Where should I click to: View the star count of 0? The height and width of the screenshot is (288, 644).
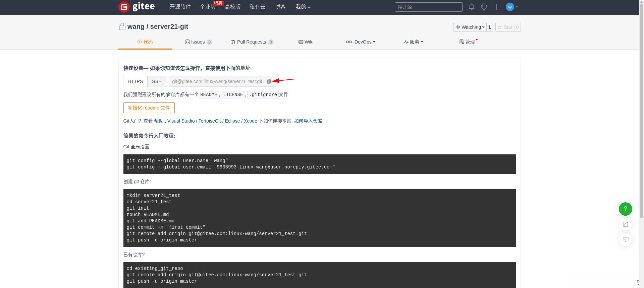coord(518,27)
